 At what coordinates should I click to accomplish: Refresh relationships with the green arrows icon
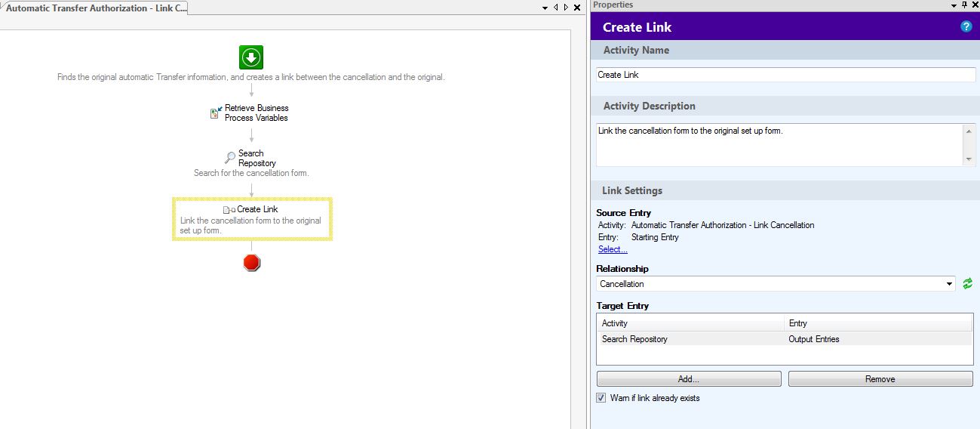967,284
